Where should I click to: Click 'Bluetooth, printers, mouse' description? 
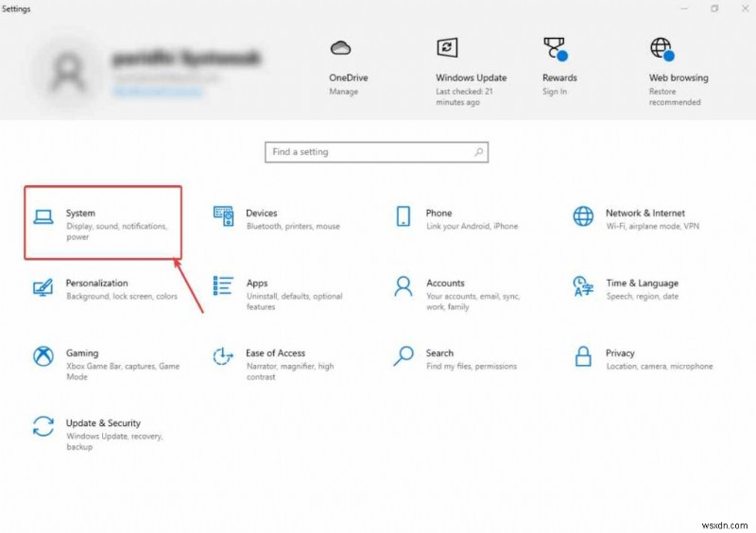[293, 226]
